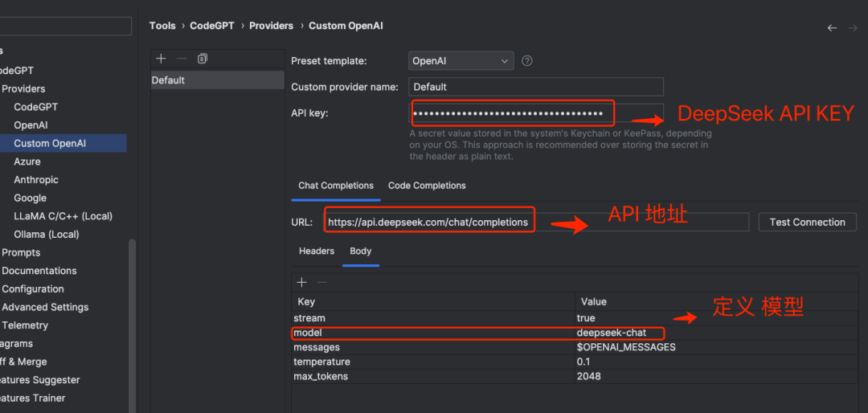Select the Default provider in the list
Viewport: 868px width, 413px height.
click(218, 80)
